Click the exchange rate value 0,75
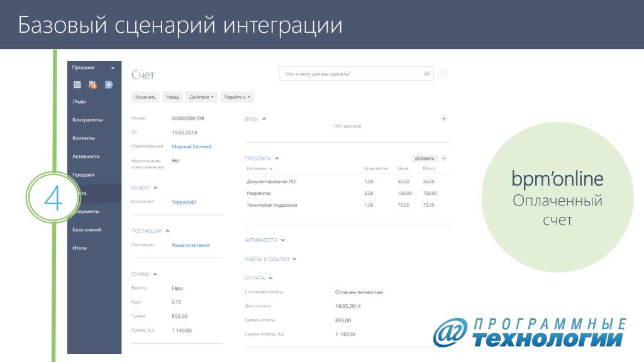This screenshot has width=644, height=362. coord(176,302)
